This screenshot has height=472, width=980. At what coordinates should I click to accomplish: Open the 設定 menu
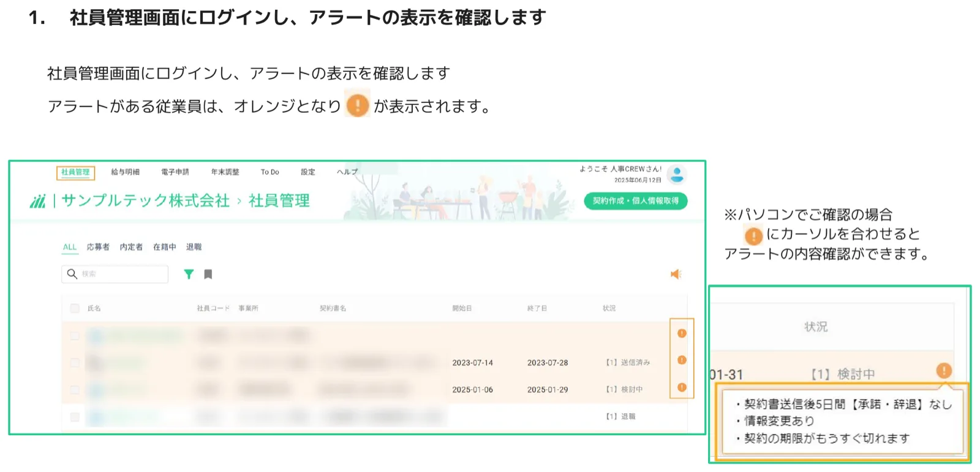pos(307,172)
